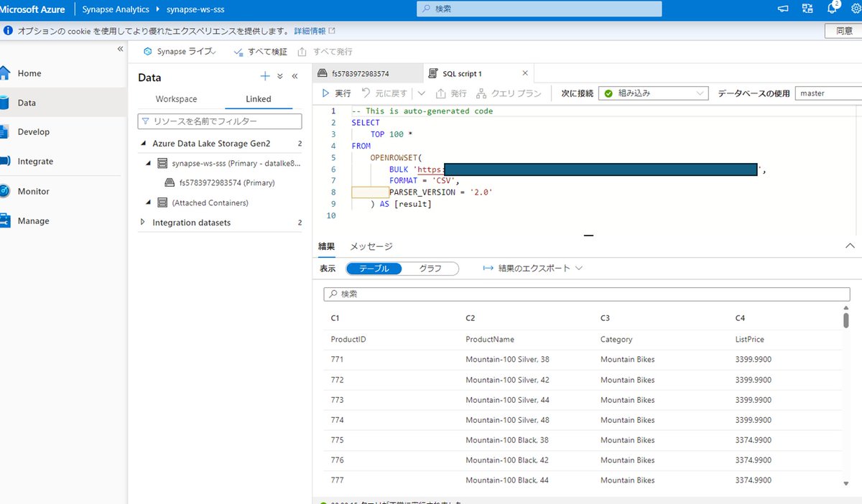Collapse the synapse-ws-sss Primary node

pyautogui.click(x=149, y=163)
